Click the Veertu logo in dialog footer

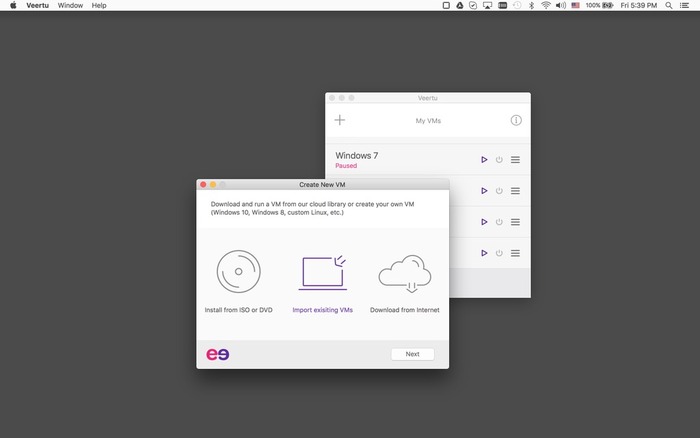[x=217, y=354]
